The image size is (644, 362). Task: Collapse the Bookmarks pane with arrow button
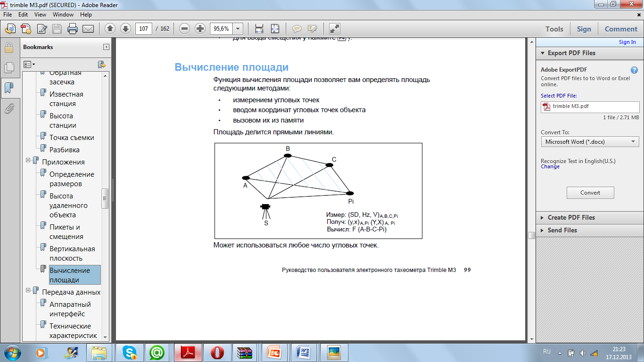(x=107, y=47)
